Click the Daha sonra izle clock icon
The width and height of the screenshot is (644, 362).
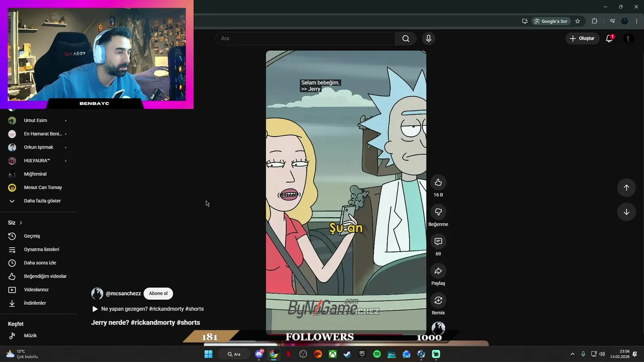pyautogui.click(x=12, y=263)
